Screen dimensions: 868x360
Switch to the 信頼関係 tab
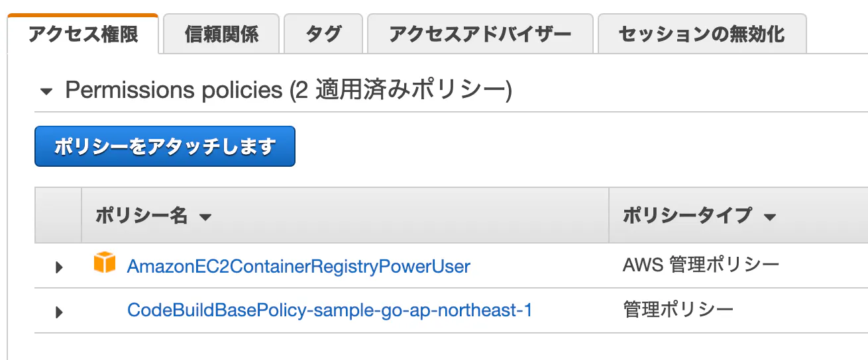pos(221,34)
